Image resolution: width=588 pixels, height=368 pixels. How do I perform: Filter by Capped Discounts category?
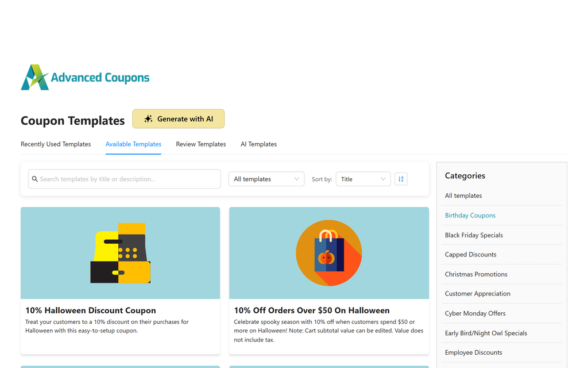[x=471, y=255]
